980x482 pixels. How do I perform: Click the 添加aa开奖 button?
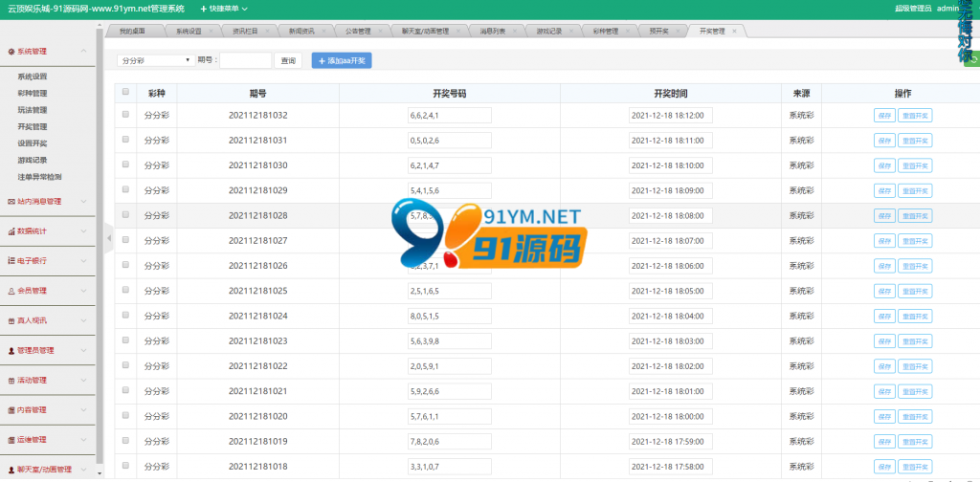tap(342, 60)
